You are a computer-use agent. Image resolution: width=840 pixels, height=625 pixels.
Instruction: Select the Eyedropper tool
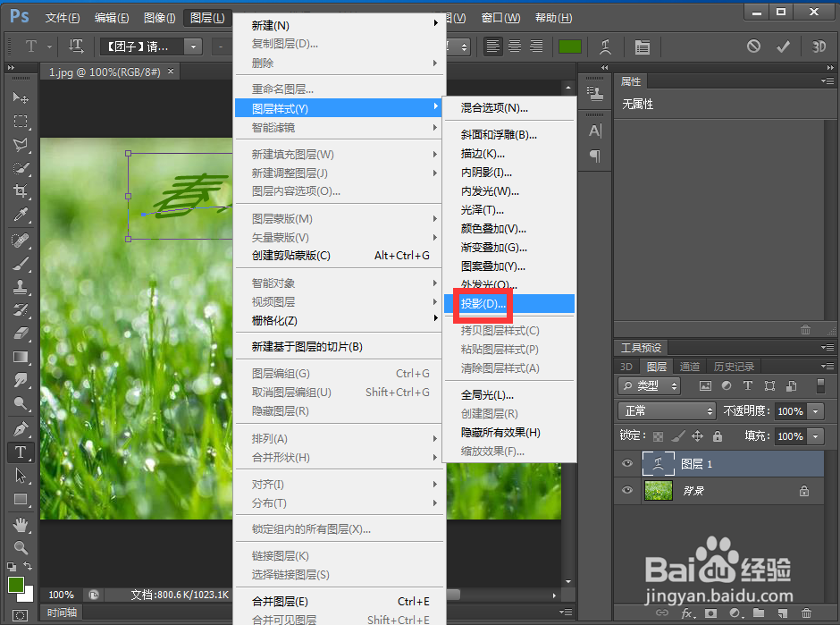click(21, 215)
